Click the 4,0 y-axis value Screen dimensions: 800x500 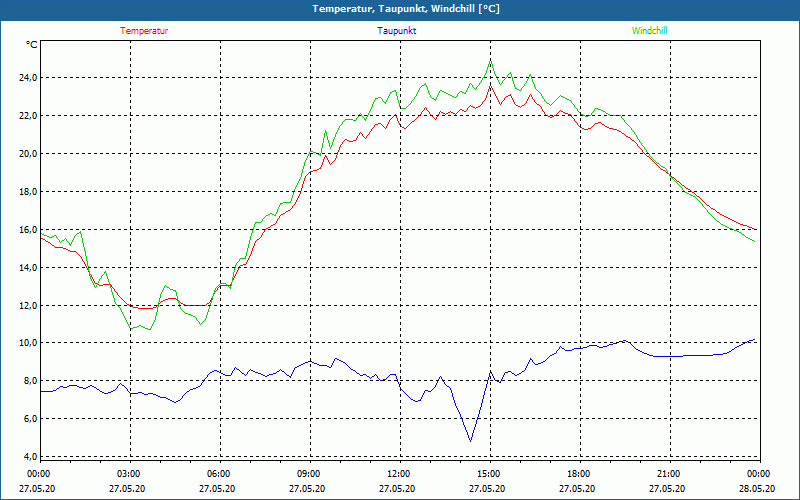30,456
